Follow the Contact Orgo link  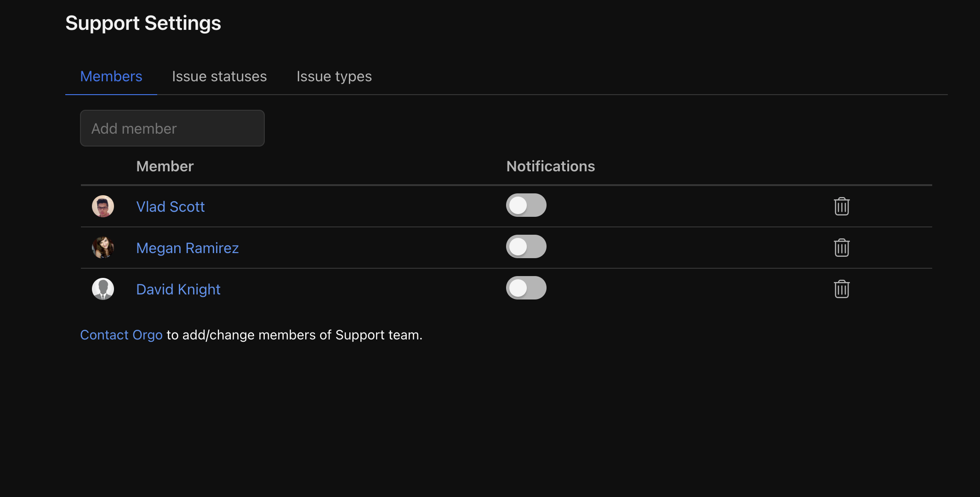[121, 335]
